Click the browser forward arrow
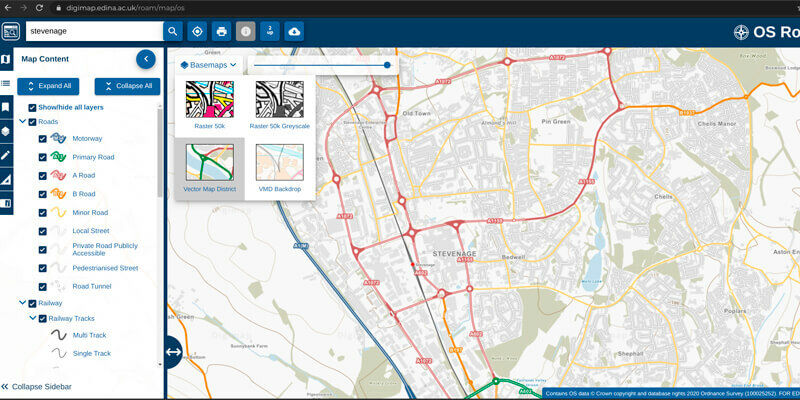800x400 pixels. pos(23,8)
